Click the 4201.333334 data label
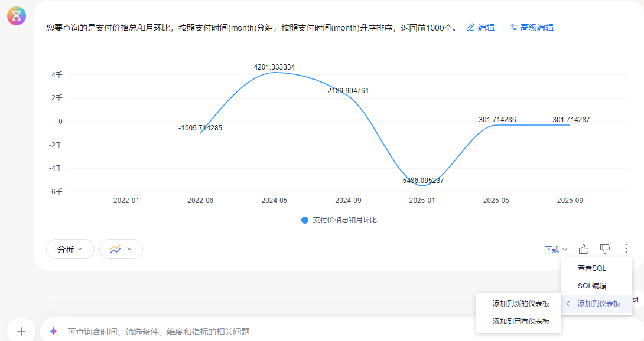 pyautogui.click(x=274, y=67)
